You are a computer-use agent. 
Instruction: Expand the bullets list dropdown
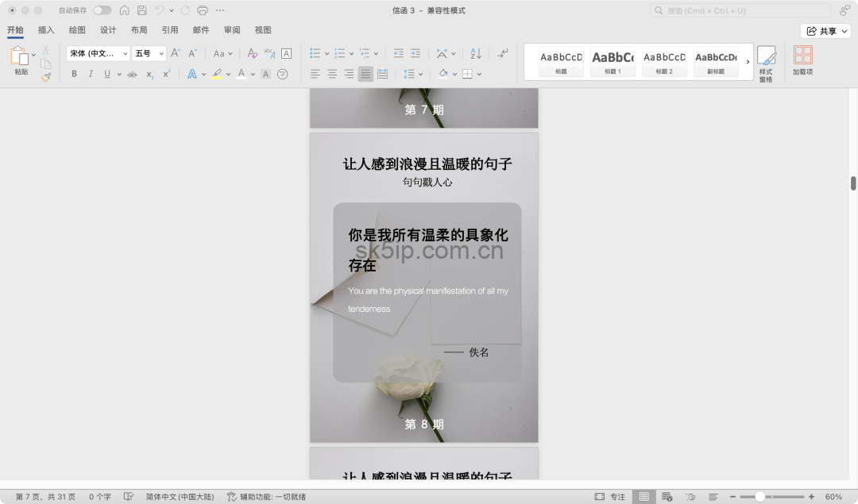click(327, 53)
